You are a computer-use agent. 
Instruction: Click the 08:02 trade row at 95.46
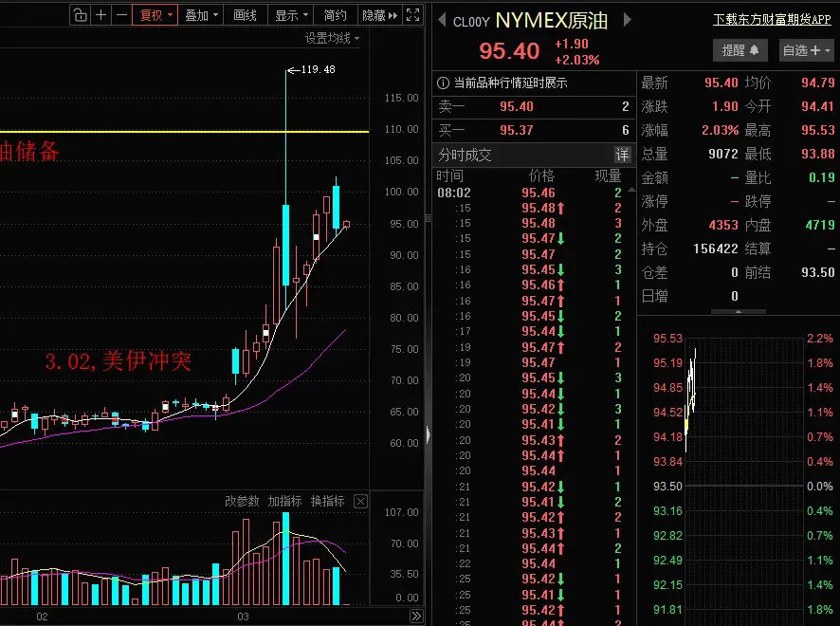pyautogui.click(x=533, y=193)
